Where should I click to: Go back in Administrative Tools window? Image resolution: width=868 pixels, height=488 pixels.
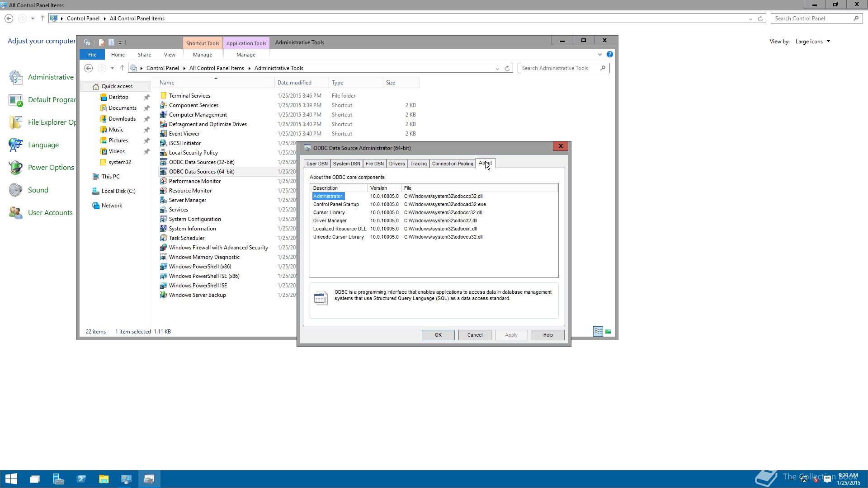coord(89,68)
